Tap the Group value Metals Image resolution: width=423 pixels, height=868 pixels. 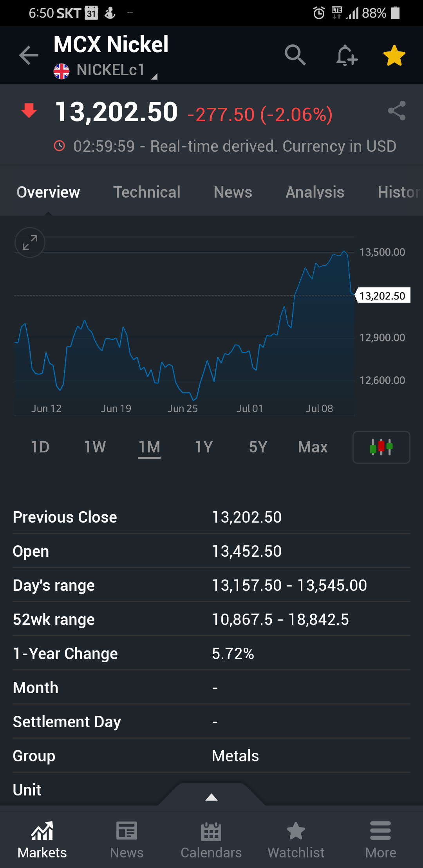pyautogui.click(x=235, y=756)
